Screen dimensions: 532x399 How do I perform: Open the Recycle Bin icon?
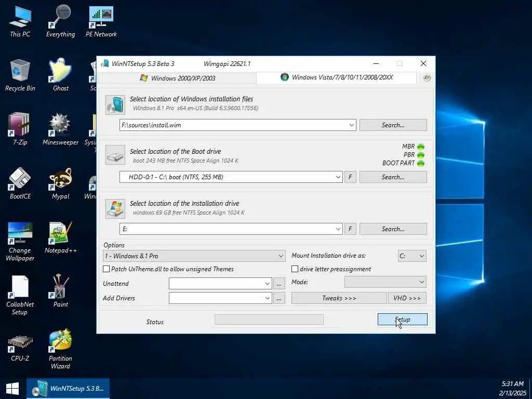click(x=20, y=75)
